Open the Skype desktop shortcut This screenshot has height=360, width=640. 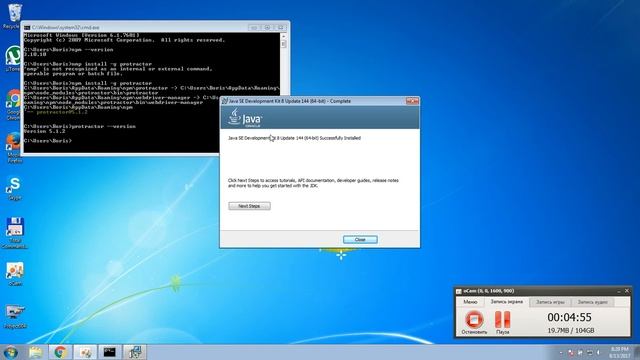(14, 188)
